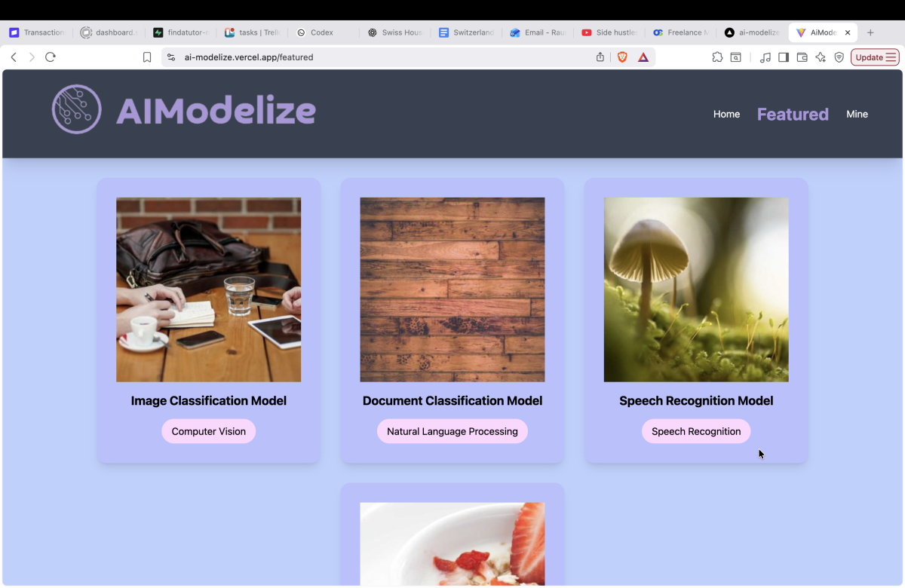The image size is (905, 588).
Task: Click the Natural Language Processing tag
Action: 452,431
